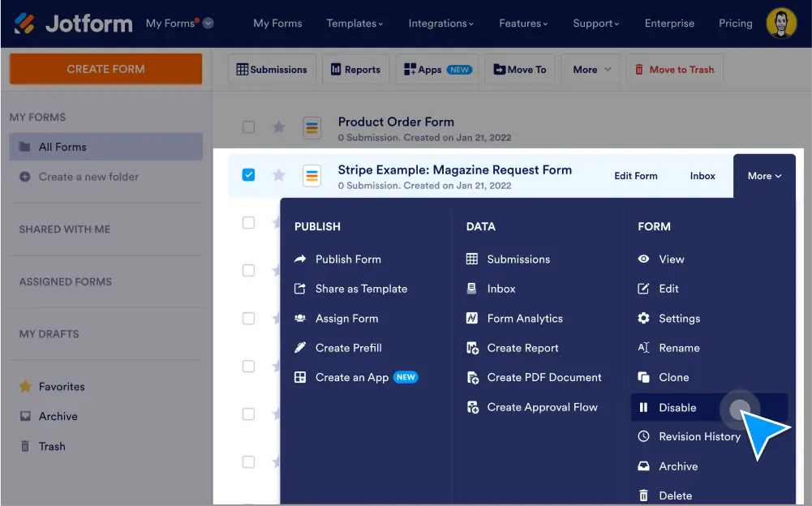Open Revision History from the menu
The width and height of the screenshot is (812, 506).
tap(698, 437)
